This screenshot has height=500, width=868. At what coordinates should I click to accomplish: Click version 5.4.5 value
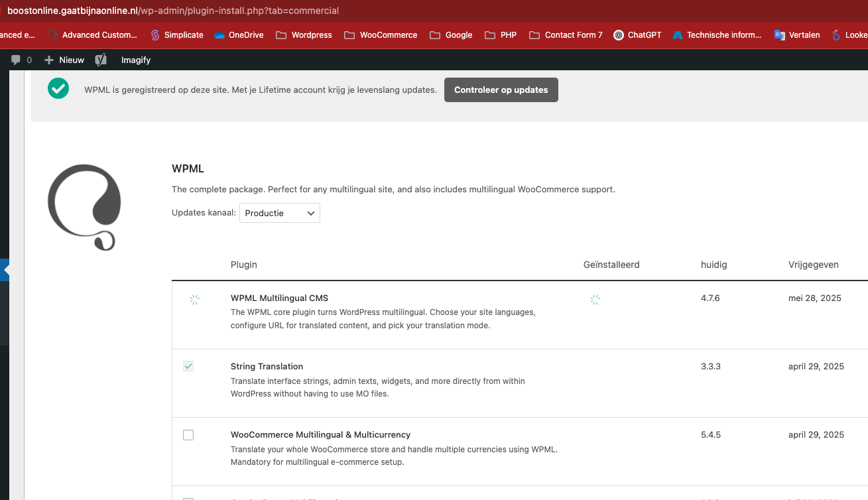click(x=711, y=434)
